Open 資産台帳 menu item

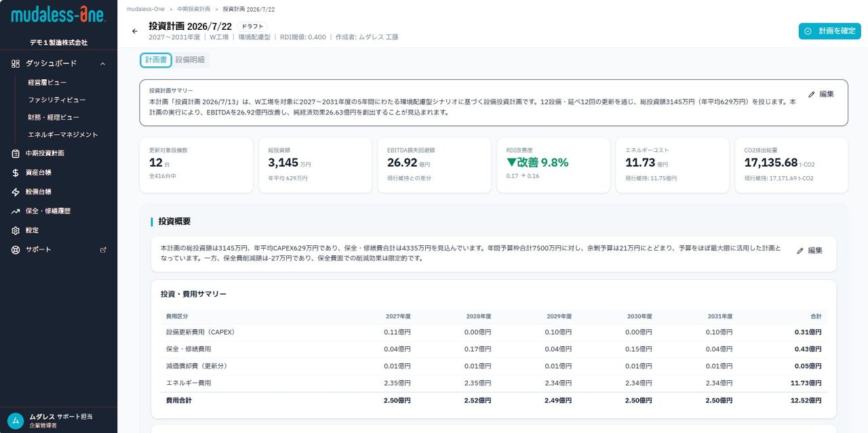tap(39, 173)
